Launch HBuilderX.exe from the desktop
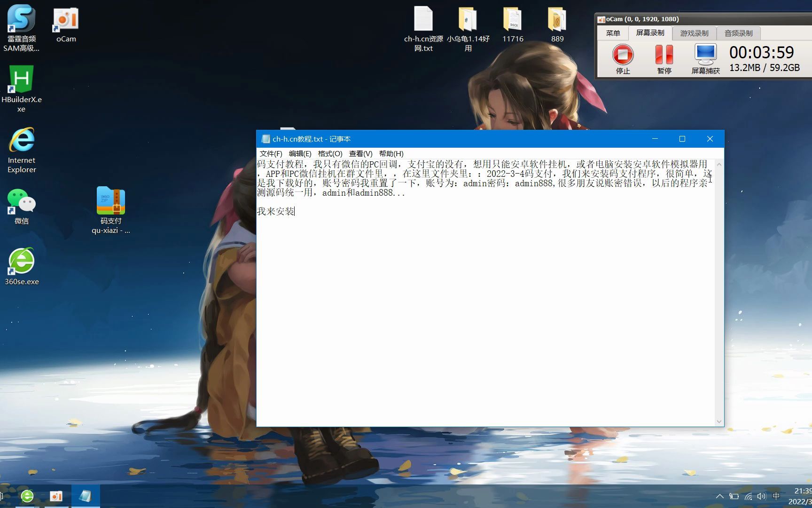Viewport: 812px width, 508px height. [21, 88]
